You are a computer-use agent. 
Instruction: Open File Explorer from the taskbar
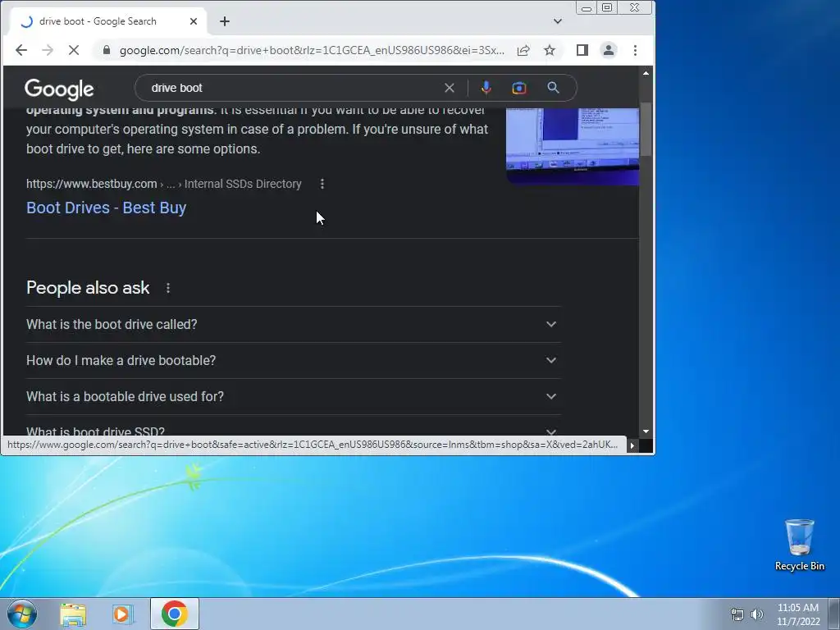click(73, 614)
